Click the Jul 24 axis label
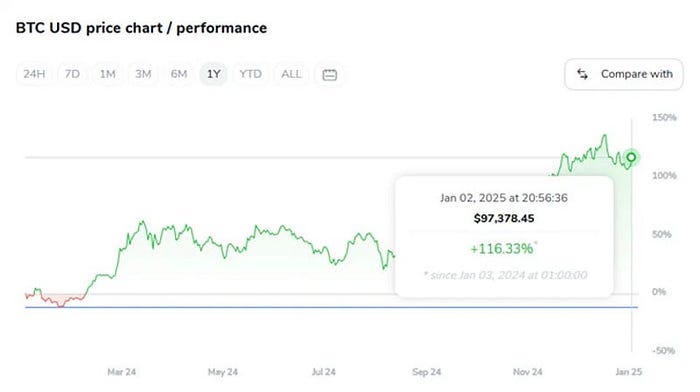This screenshot has height=392, width=700. [x=324, y=372]
